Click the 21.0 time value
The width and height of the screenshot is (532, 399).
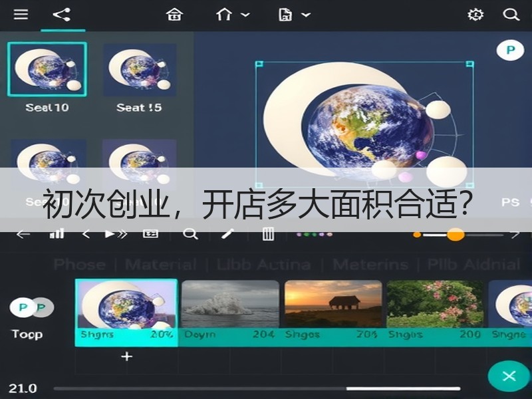(23, 388)
